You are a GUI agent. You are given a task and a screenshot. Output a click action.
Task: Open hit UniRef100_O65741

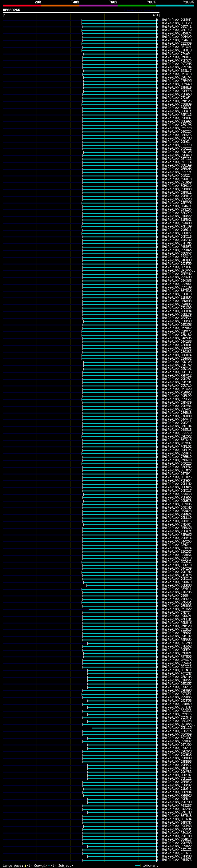[x=176, y=26]
